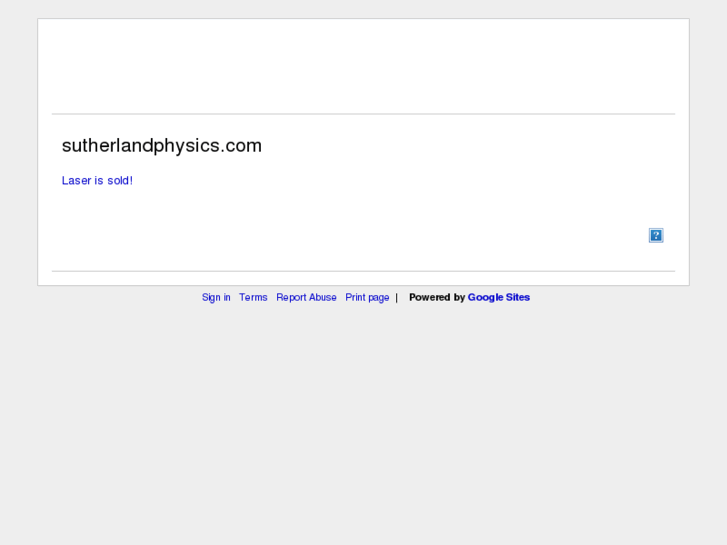Open the Terms link in footer
This screenshot has width=727, height=545.
tap(253, 297)
